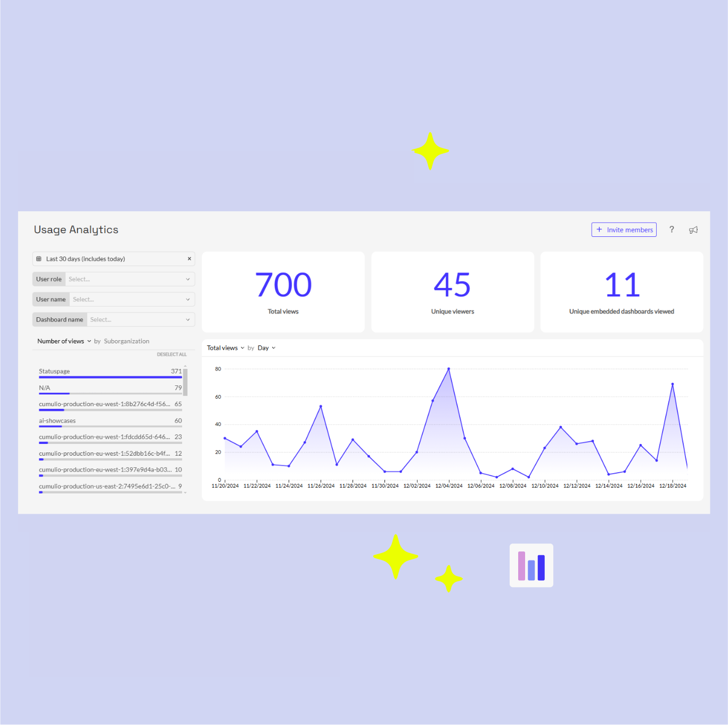Click Invite members

(x=628, y=229)
